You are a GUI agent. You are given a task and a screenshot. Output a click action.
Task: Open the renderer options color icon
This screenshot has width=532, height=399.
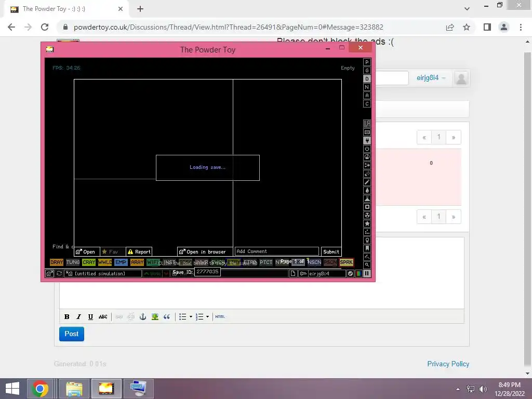click(x=358, y=273)
